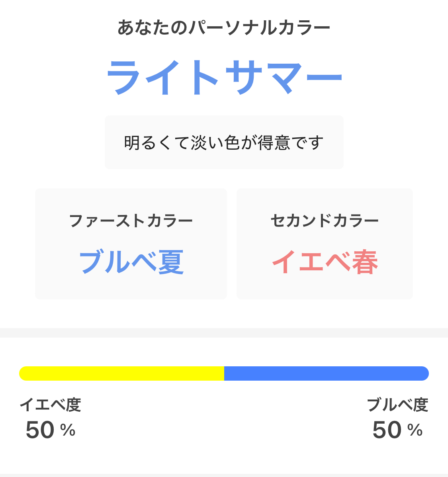The height and width of the screenshot is (477, 448).
Task: Click the イエベ度 50 % value
Action: coord(51,430)
